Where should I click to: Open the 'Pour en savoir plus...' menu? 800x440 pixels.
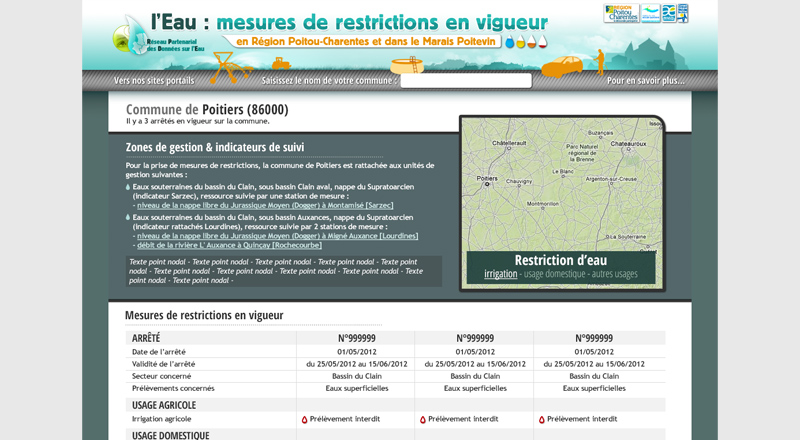645,81
